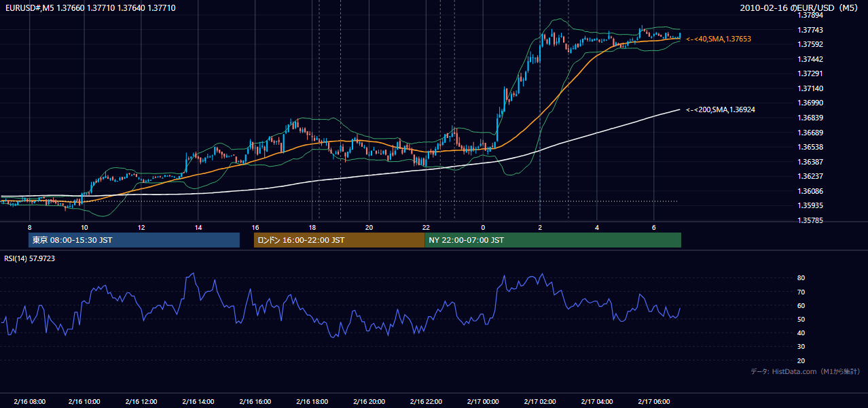
Task: Click the 2/16 08:00 date axis label
Action: (x=29, y=401)
